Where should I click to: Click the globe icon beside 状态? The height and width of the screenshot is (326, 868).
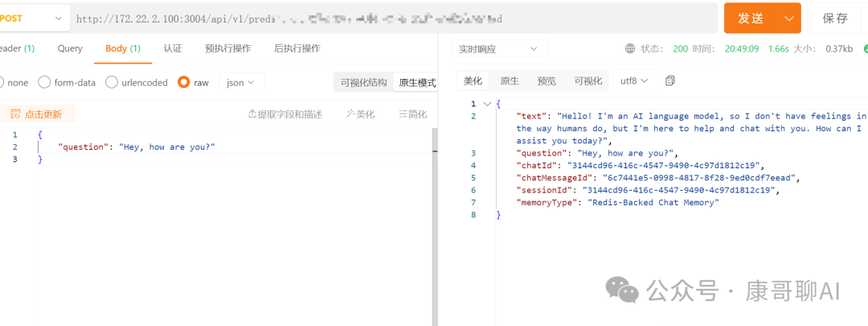click(630, 49)
